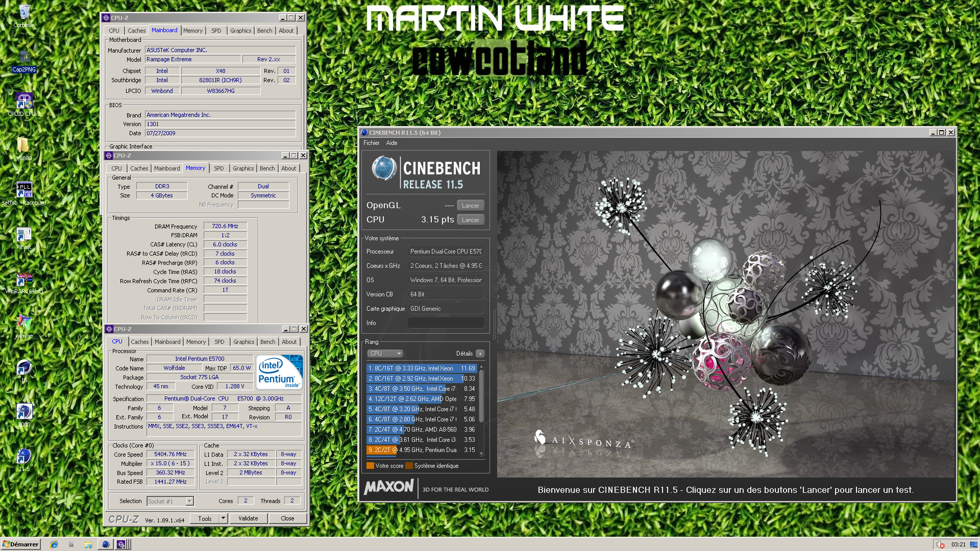Select ranking row 9 Pentium Dual 4.95 GHz
Image resolution: width=980 pixels, height=551 pixels.
tap(422, 450)
